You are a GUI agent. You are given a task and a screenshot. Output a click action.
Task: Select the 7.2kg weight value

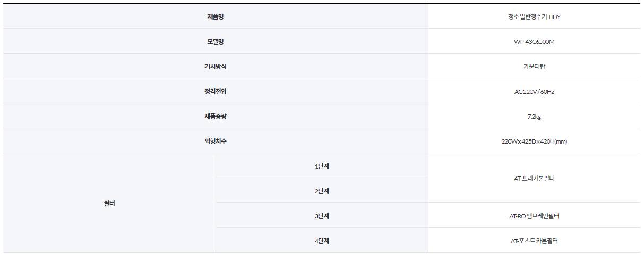coord(534,117)
